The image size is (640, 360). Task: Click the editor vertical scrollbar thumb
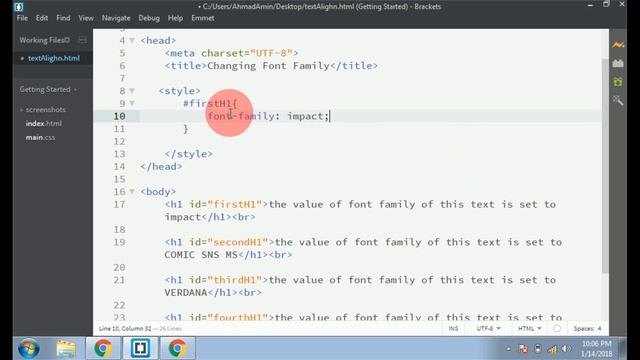pos(605,165)
